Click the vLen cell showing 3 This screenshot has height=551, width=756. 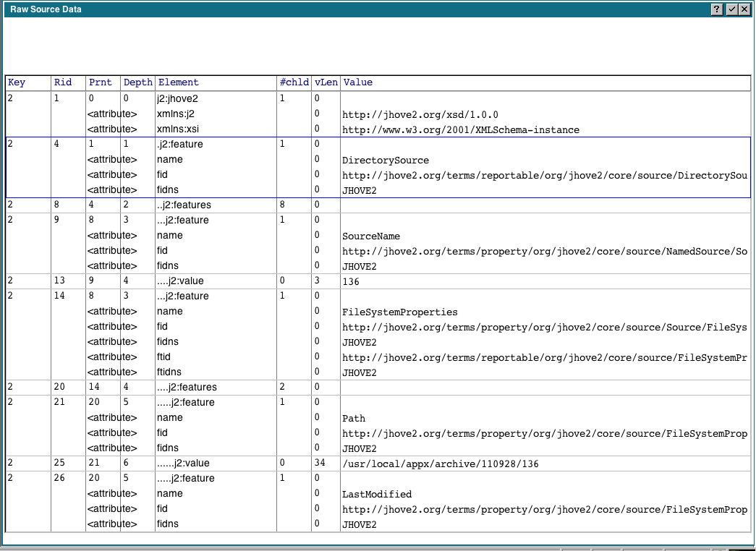coord(318,281)
